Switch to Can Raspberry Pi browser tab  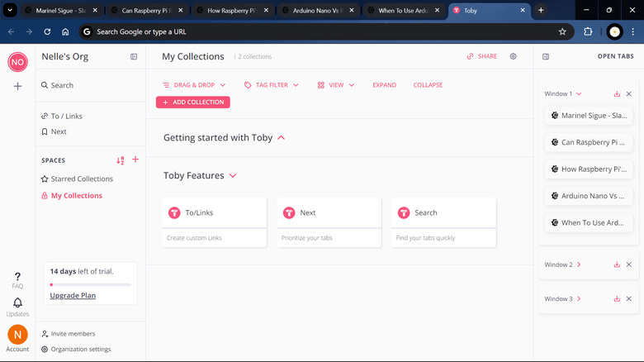coord(146,11)
